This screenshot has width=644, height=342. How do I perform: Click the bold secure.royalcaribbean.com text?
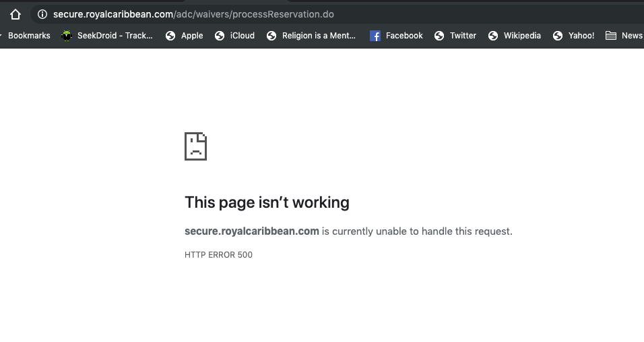[x=251, y=231]
